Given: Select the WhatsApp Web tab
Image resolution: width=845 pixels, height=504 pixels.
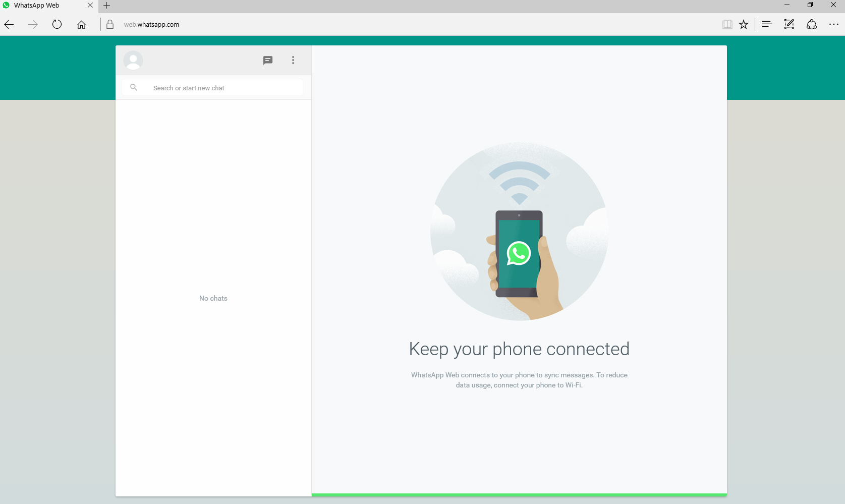Looking at the screenshot, I should click(x=49, y=6).
